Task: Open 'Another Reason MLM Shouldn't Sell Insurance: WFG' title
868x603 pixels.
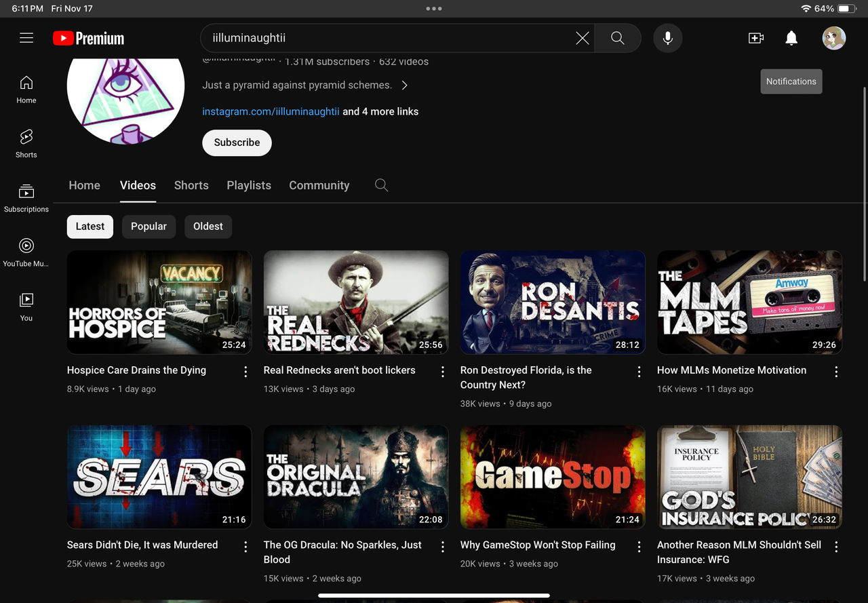Action: pos(739,552)
